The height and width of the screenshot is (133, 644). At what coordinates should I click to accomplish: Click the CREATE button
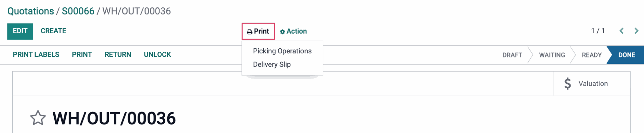coord(53,31)
